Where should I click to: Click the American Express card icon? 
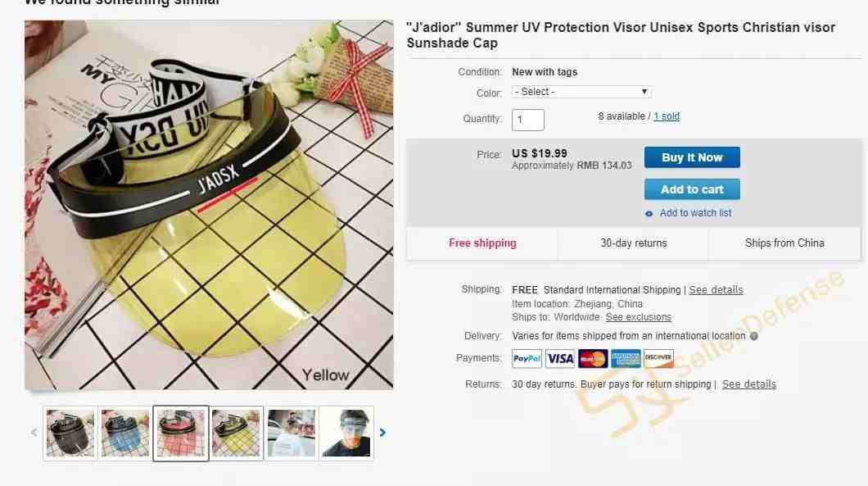pyautogui.click(x=626, y=358)
